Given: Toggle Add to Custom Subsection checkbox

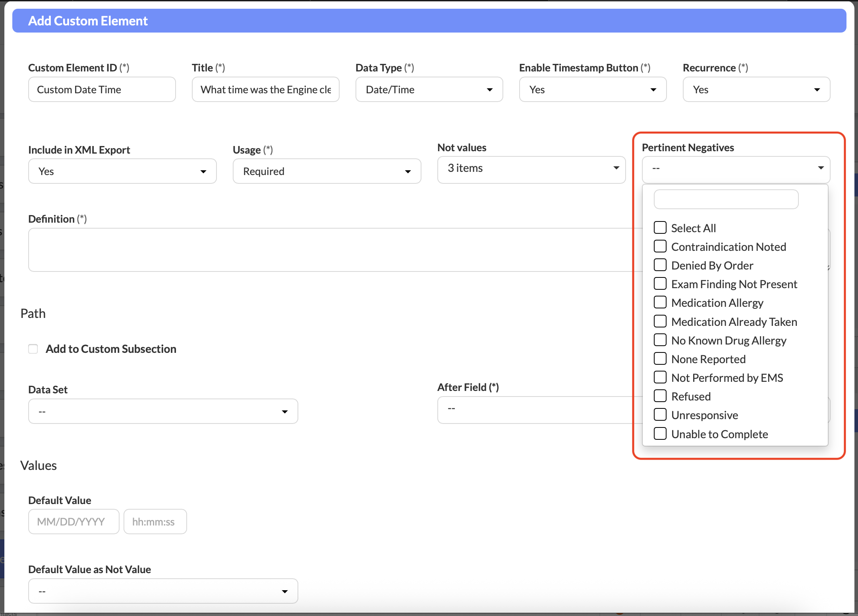Looking at the screenshot, I should (x=33, y=349).
